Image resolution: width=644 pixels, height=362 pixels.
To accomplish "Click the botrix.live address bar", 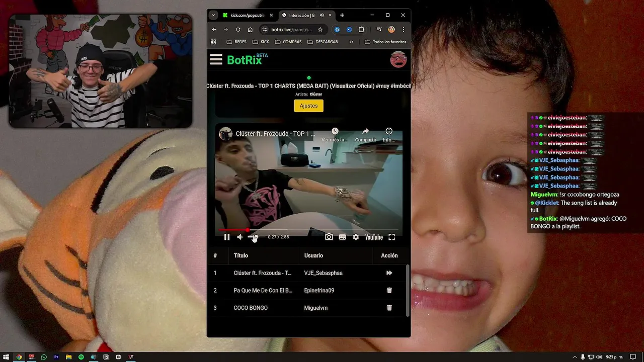I will click(292, 30).
